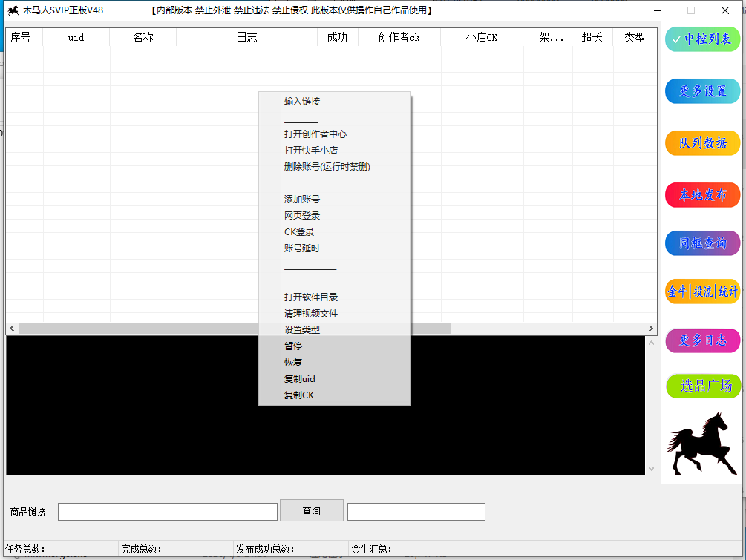Click the horizontal scrollbar thumb
Viewport: 746px width, 560px height.
(x=235, y=328)
